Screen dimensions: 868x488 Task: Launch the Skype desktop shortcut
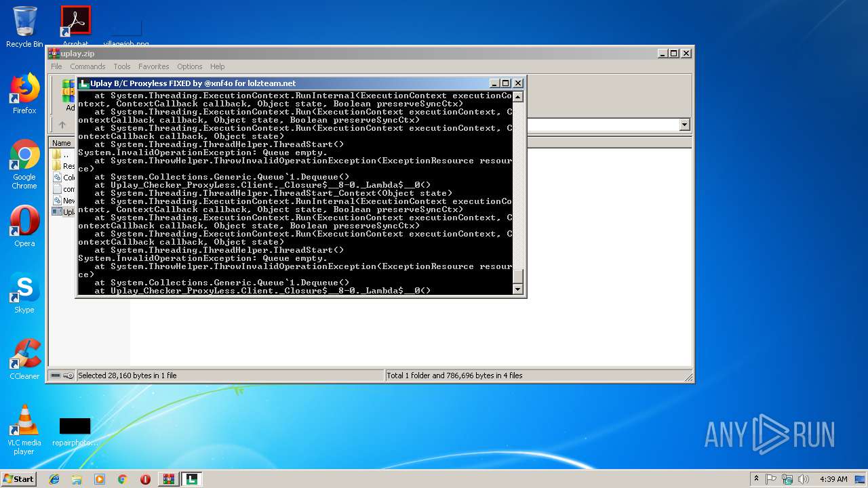[x=24, y=293]
